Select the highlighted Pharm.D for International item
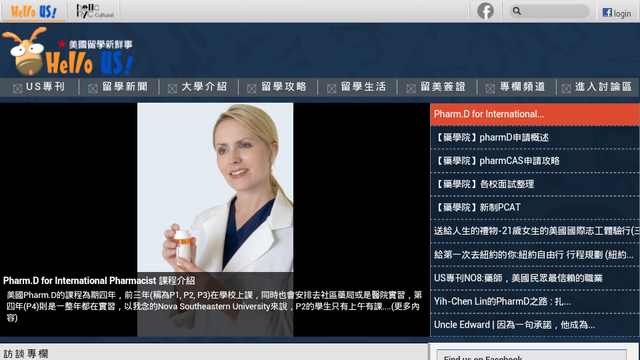 534,114
